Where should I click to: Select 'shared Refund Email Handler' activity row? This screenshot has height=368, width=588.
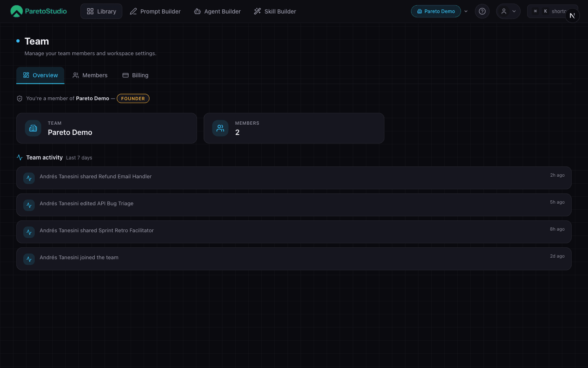(x=294, y=178)
